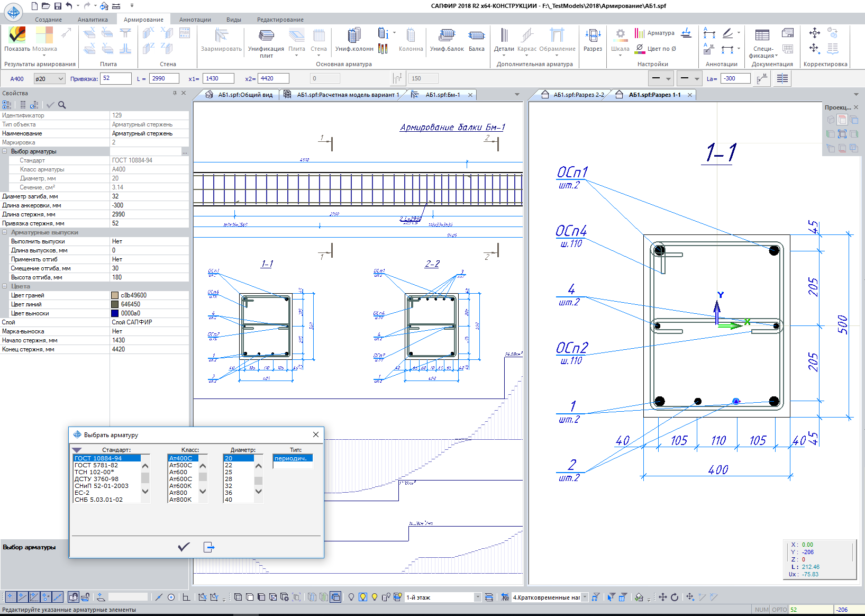Screen dimensions: 865x616
Task: Click Унификация плит icon in ribbon
Action: [x=266, y=36]
